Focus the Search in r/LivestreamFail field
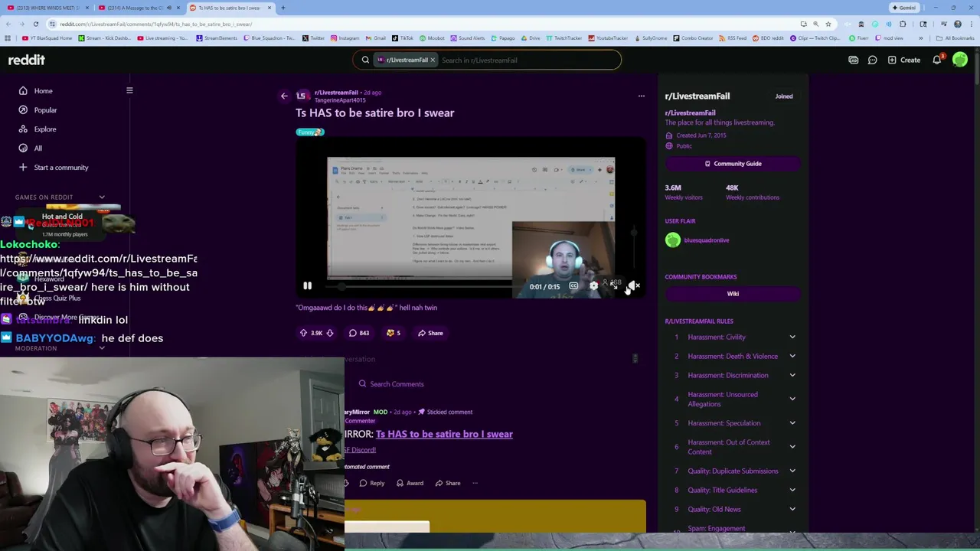Viewport: 980px width, 551px height. tap(528, 60)
